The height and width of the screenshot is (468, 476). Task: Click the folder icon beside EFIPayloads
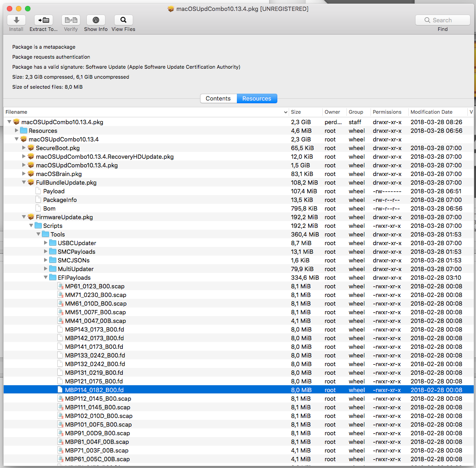(54, 277)
